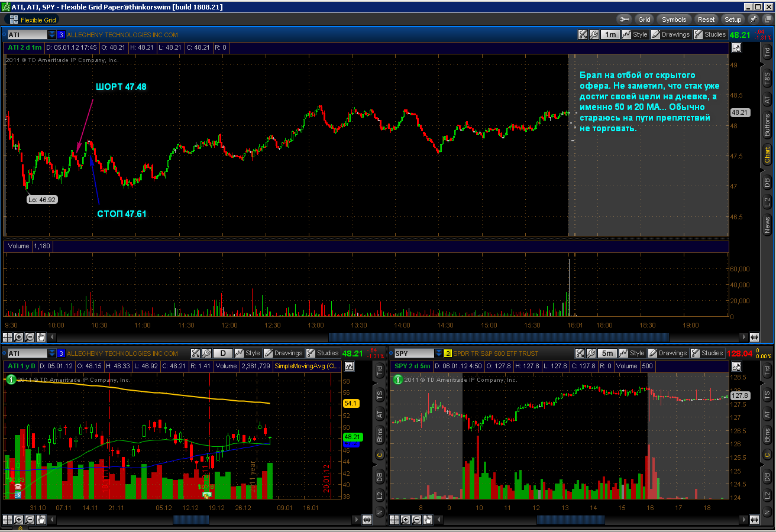Open the Studies menu of the SPY chart
The image size is (776, 532).
707,353
